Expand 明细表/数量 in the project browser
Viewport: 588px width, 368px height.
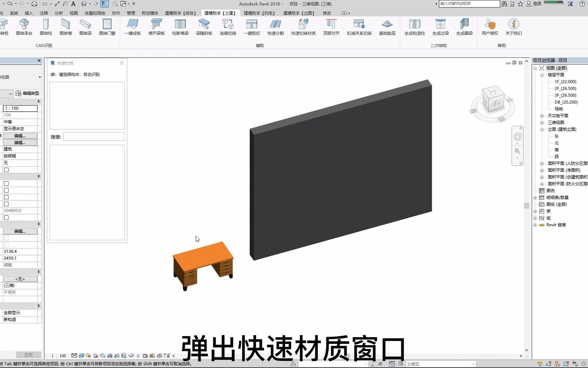(x=535, y=197)
